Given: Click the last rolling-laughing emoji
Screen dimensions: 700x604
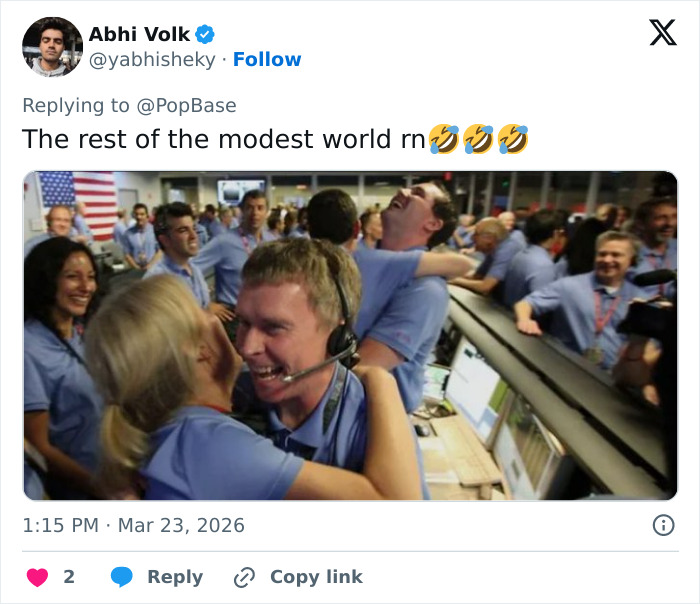Looking at the screenshot, I should (x=513, y=138).
